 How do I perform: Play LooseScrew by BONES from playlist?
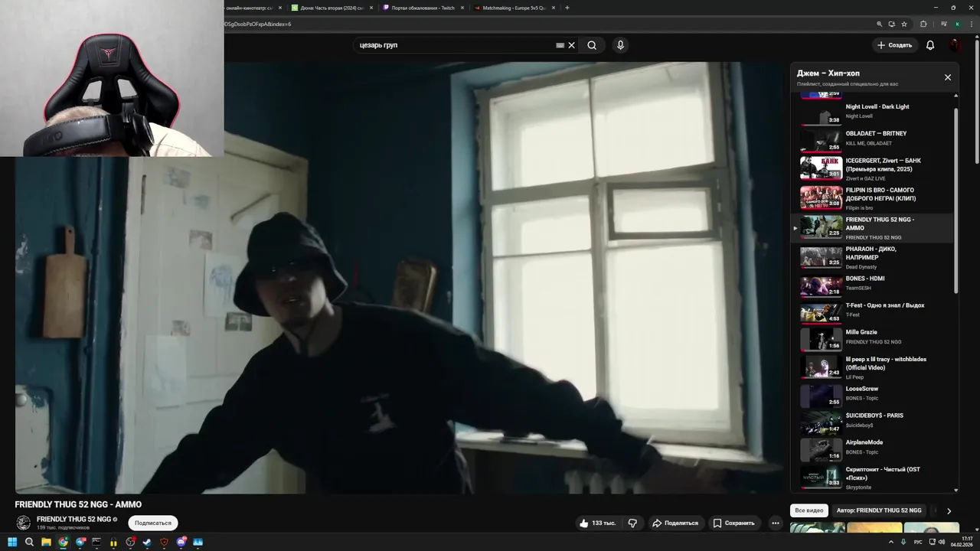pyautogui.click(x=872, y=394)
